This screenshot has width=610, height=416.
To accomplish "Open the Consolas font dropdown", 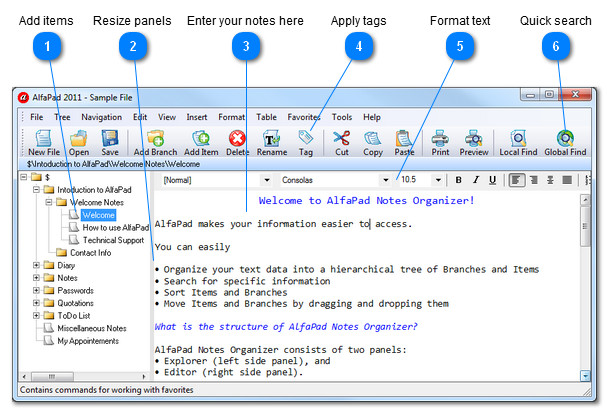I will [x=386, y=180].
